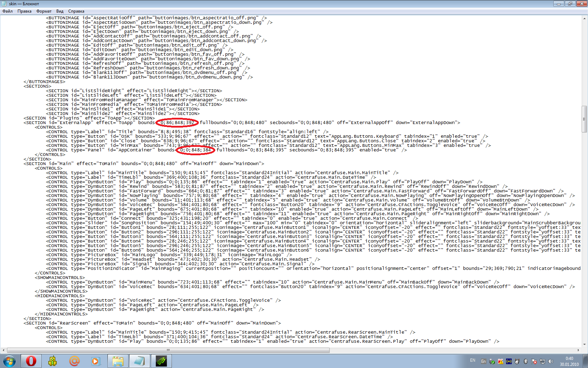The width and height of the screenshot is (588, 368).
Task: Click the Bluetooth tray icon
Action: coord(525,361)
